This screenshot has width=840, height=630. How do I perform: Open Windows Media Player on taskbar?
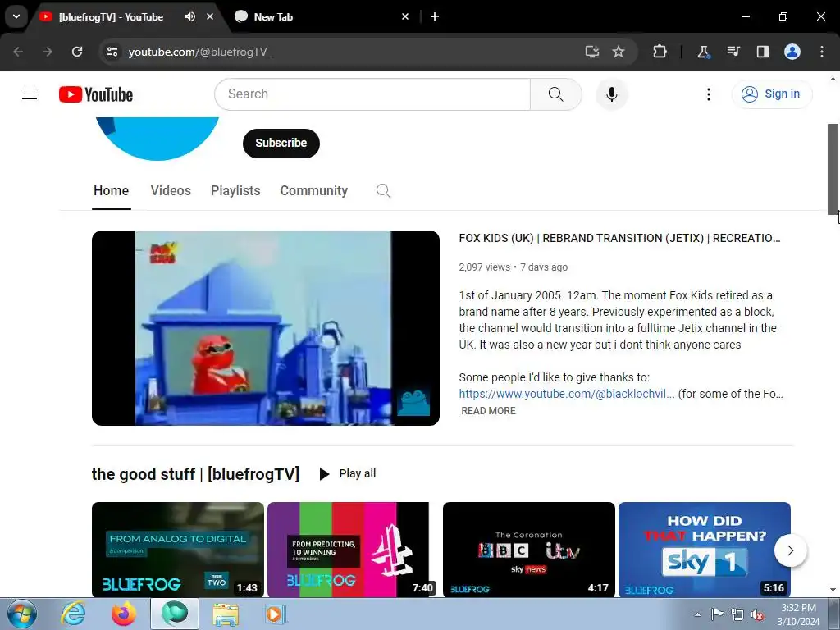[276, 614]
